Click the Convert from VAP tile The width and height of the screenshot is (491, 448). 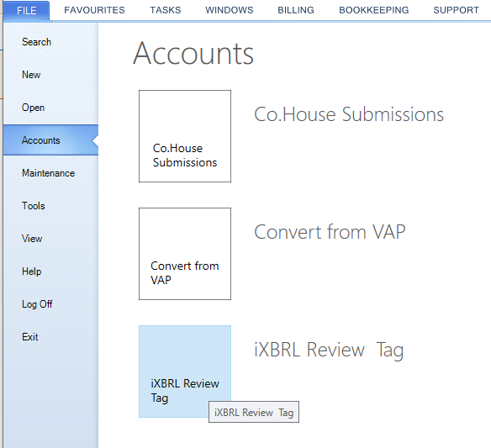click(185, 254)
